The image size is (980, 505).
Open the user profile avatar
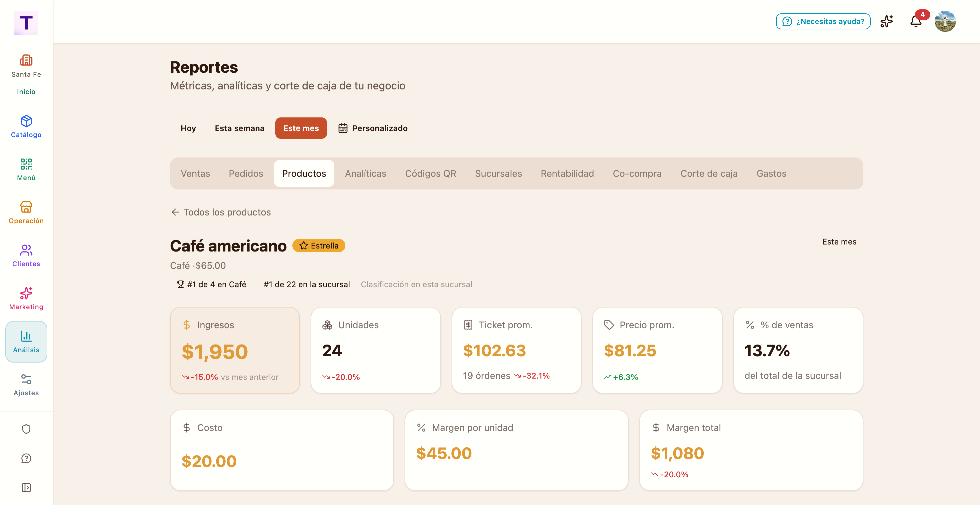(x=945, y=21)
